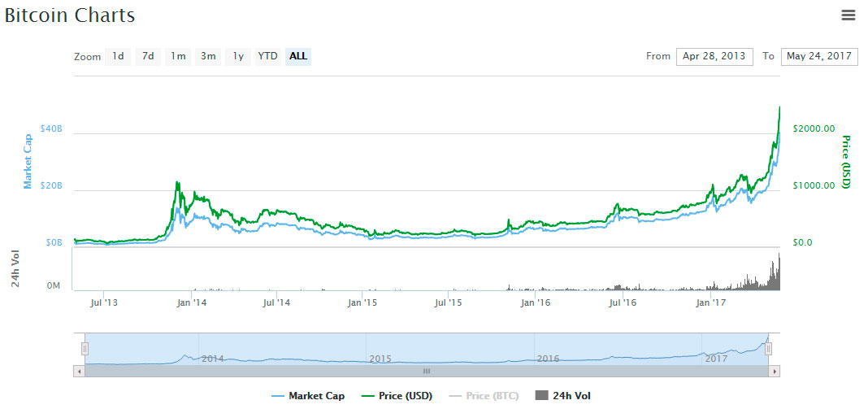Viewport: 868px width, 409px height.
Task: Click the Market Cap axis title
Action: [x=27, y=161]
